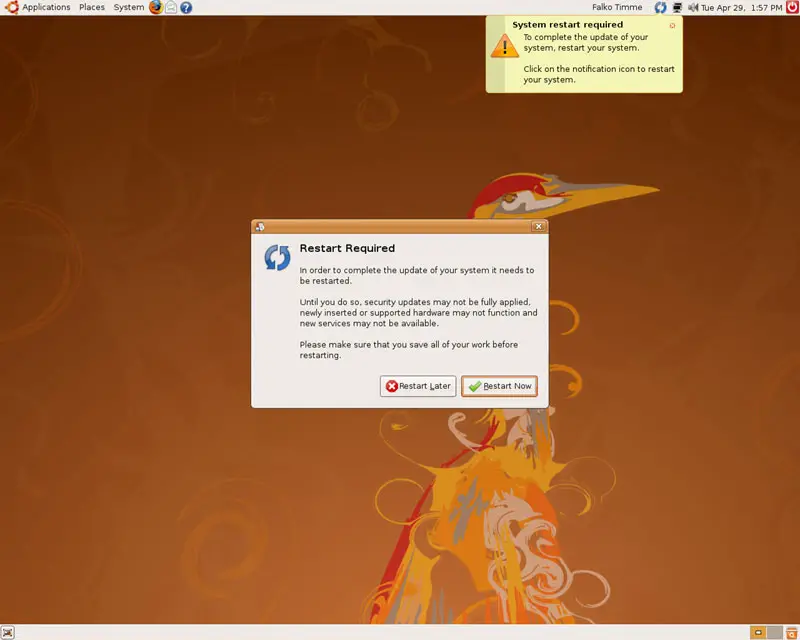
Task: Click the "Restart Required" heading text
Action: pos(347,248)
